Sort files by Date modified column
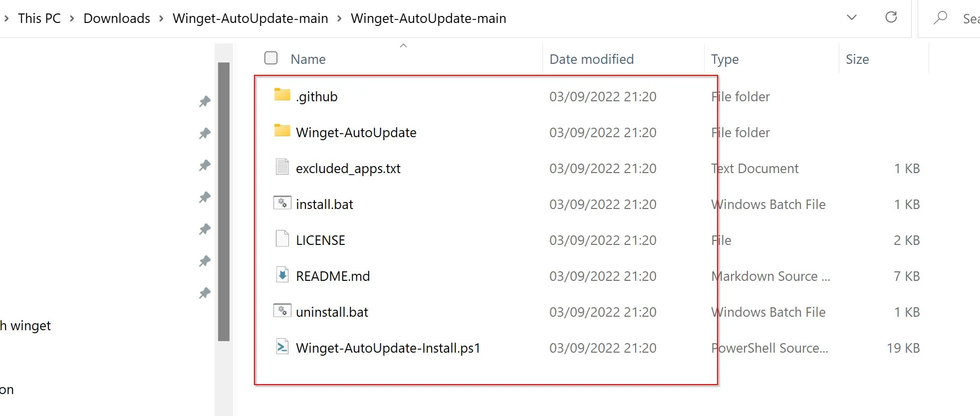Screen dimensions: 980x416 (x=592, y=59)
